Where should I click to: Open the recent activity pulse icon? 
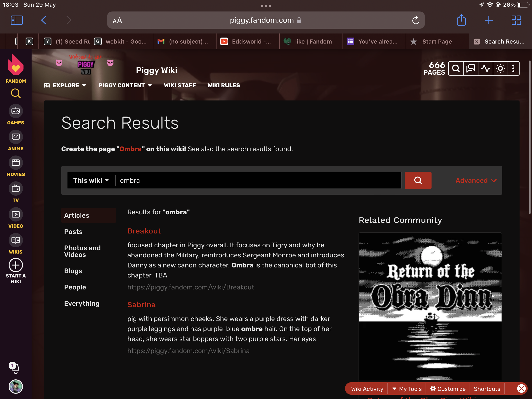coord(485,69)
